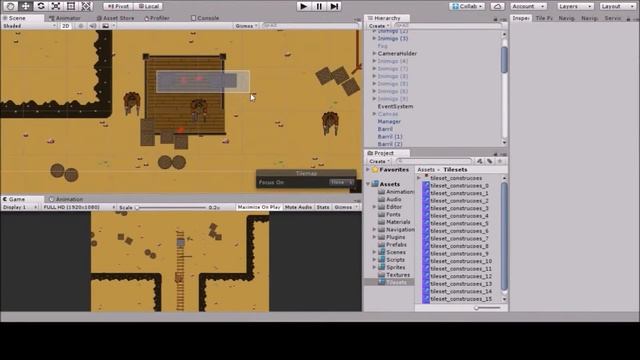Viewport: 640px width, 360px height.
Task: Select the Scale tool
Action: click(56, 6)
